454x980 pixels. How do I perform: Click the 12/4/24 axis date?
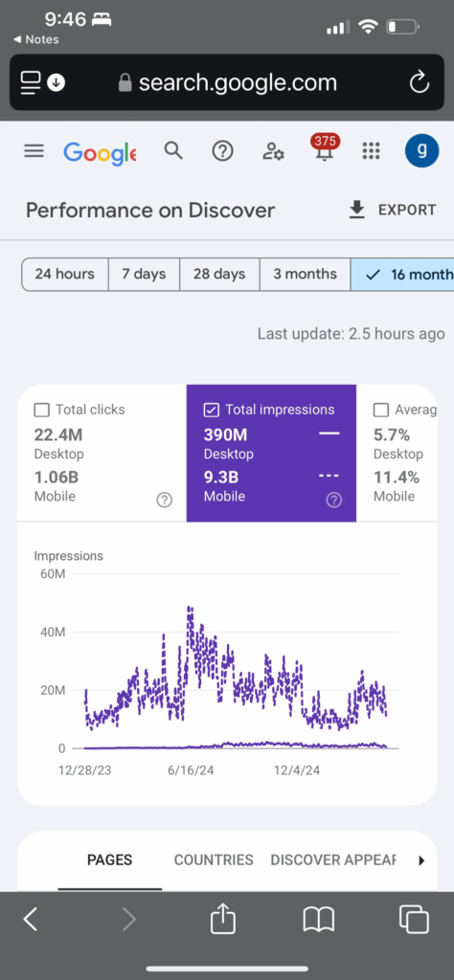click(296, 770)
